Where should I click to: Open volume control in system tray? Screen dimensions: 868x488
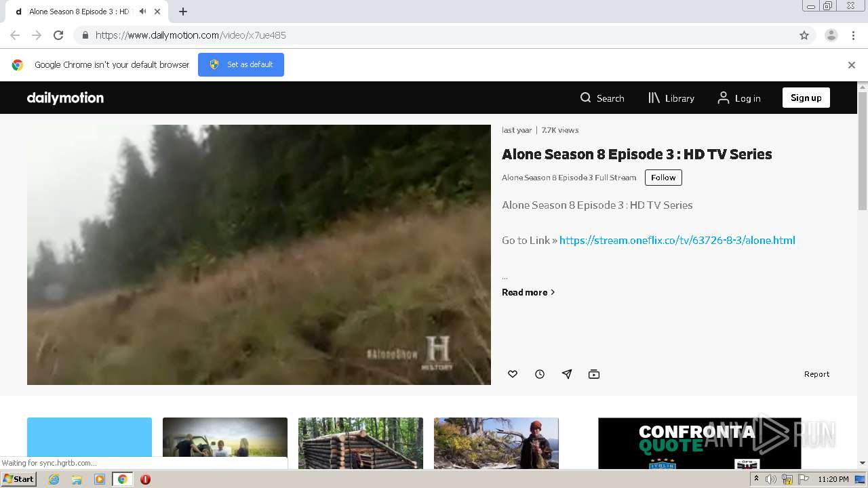771,479
